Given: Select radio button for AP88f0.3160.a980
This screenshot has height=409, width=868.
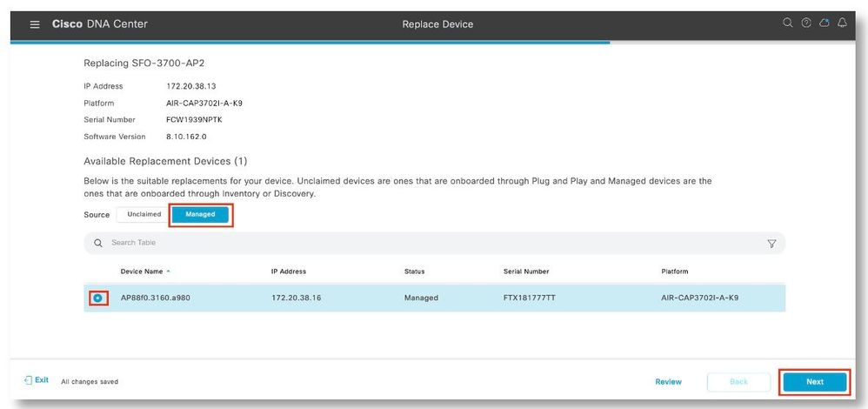Looking at the screenshot, I should click(98, 298).
